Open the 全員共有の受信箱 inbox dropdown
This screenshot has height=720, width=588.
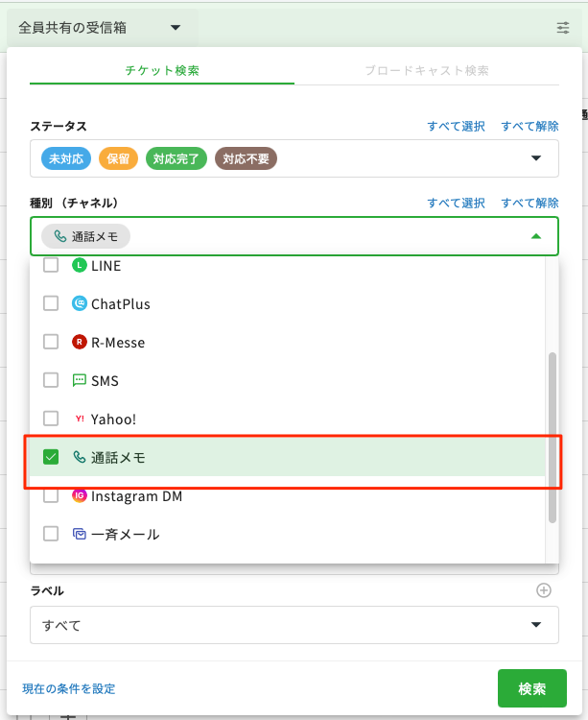(x=100, y=28)
